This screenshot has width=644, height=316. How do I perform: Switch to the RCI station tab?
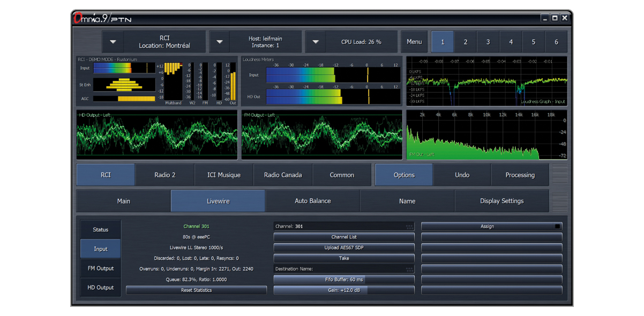click(106, 175)
